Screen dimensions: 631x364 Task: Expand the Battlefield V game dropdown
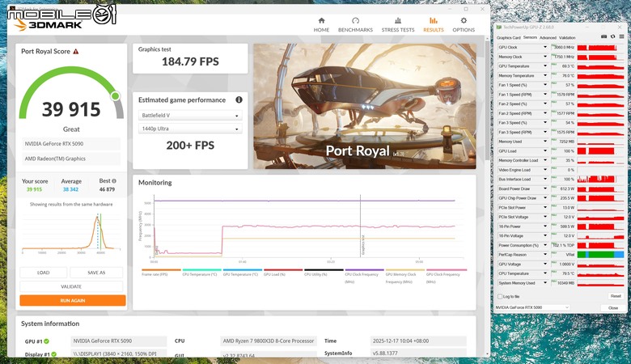click(190, 116)
